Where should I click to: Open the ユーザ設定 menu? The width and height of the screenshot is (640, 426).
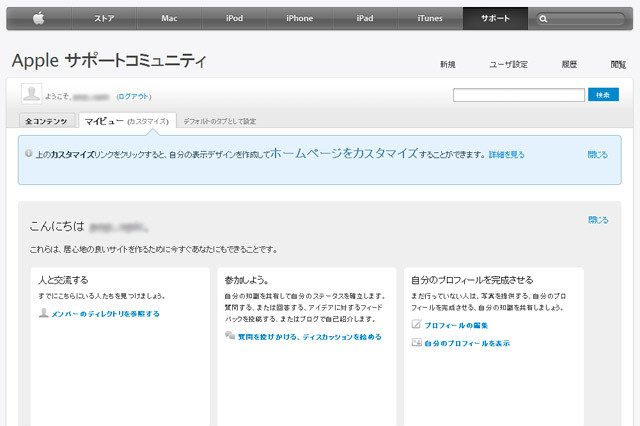509,64
